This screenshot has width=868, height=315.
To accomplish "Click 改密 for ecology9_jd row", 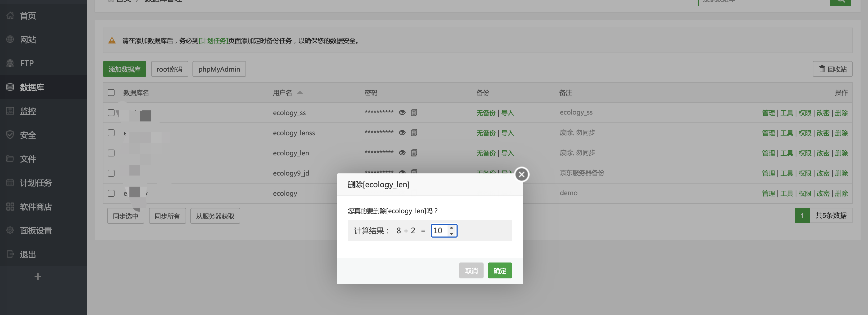I will (x=823, y=173).
